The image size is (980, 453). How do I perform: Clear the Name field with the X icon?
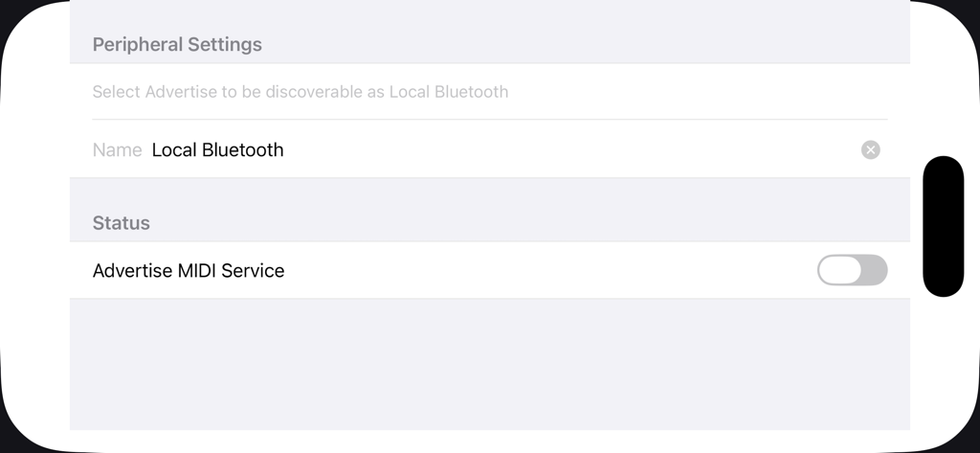coord(870,149)
